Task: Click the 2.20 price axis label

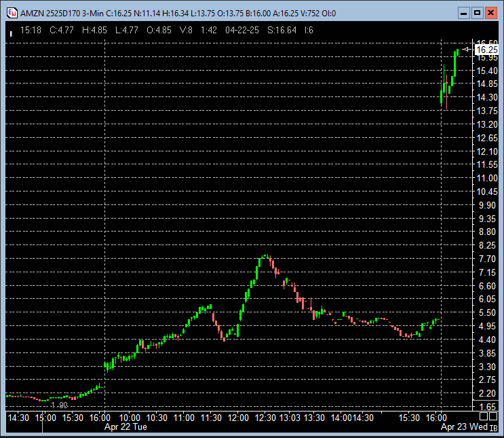Action: pos(487,393)
